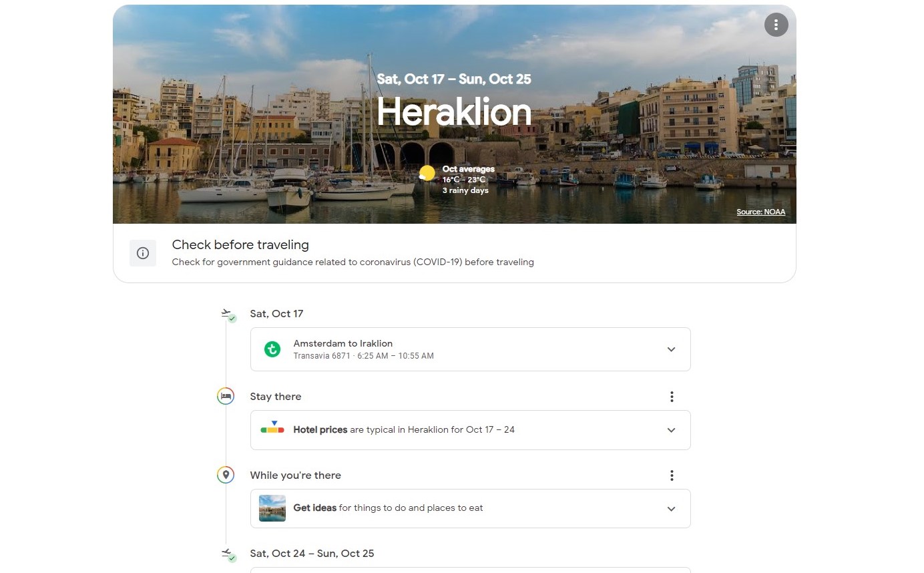Click the return flight icon for Oct 24
924x573 pixels.
(x=227, y=554)
